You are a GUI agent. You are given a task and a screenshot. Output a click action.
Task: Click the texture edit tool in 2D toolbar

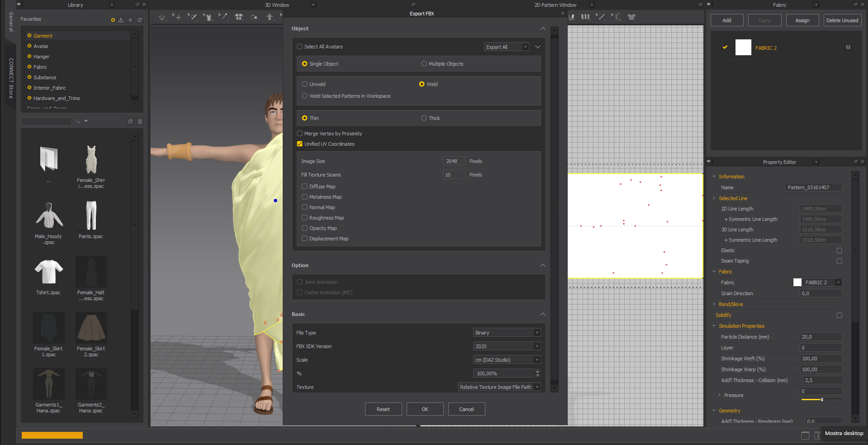572,17
